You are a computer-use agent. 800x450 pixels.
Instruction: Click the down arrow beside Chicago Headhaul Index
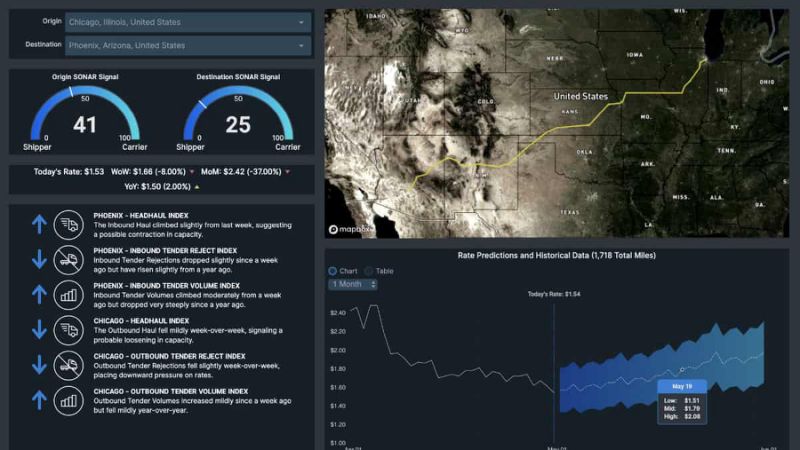click(x=39, y=329)
